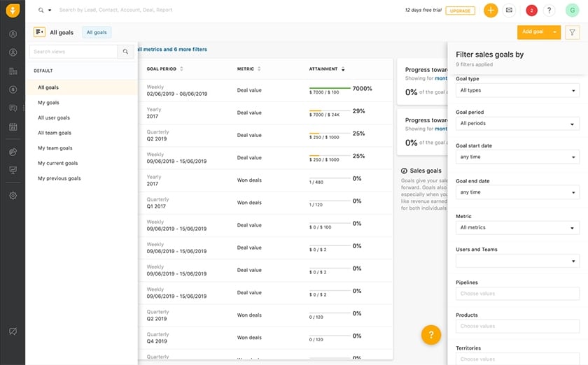Open the calendar icon in left sidebar
Screen dimensions: 588x365
13,127
